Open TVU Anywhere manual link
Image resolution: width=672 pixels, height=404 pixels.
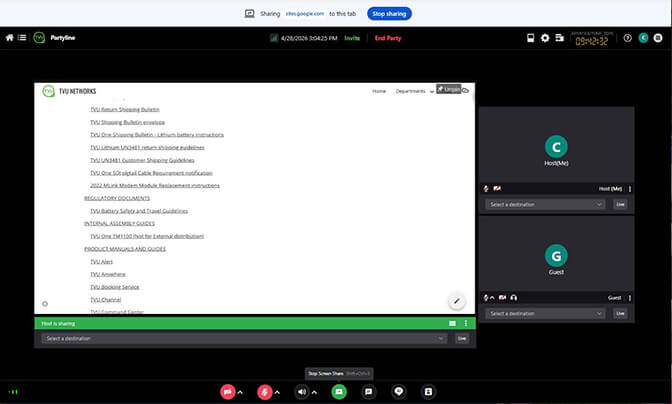(108, 274)
